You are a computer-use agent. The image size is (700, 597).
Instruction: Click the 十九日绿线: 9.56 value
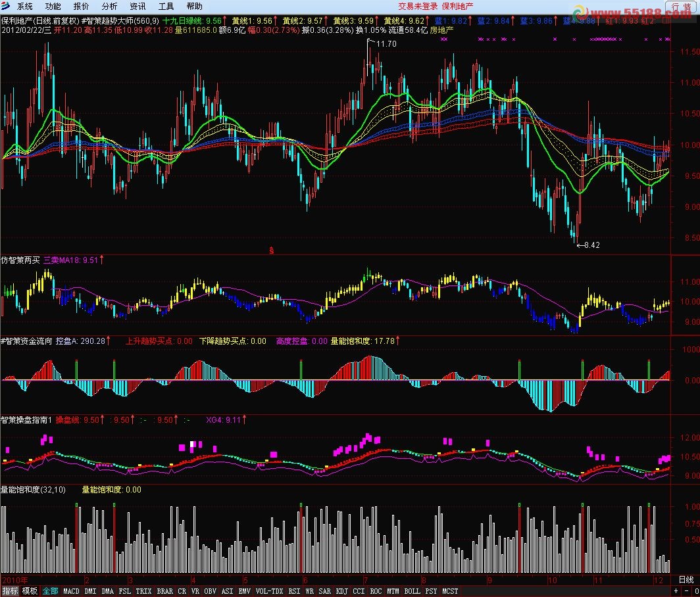(192, 20)
